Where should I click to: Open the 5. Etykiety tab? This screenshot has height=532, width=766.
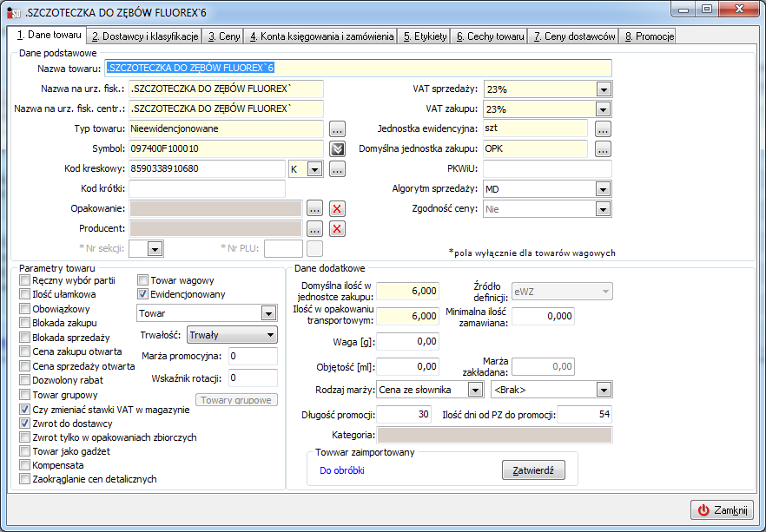point(425,36)
